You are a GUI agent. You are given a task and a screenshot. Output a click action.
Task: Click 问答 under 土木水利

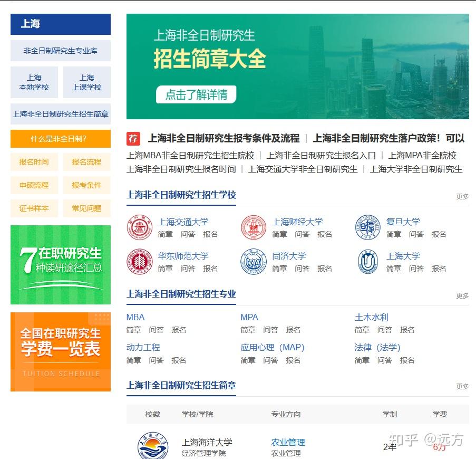coord(385,330)
